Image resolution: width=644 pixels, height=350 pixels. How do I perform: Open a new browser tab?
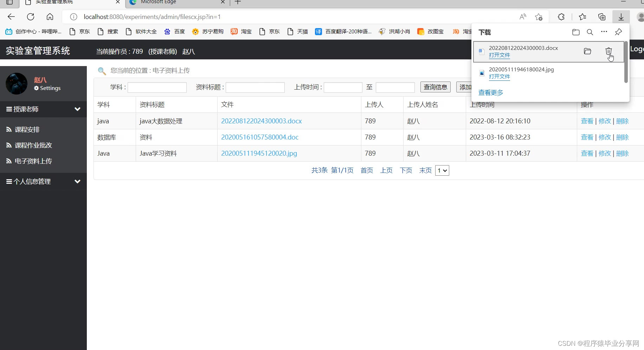tap(238, 2)
